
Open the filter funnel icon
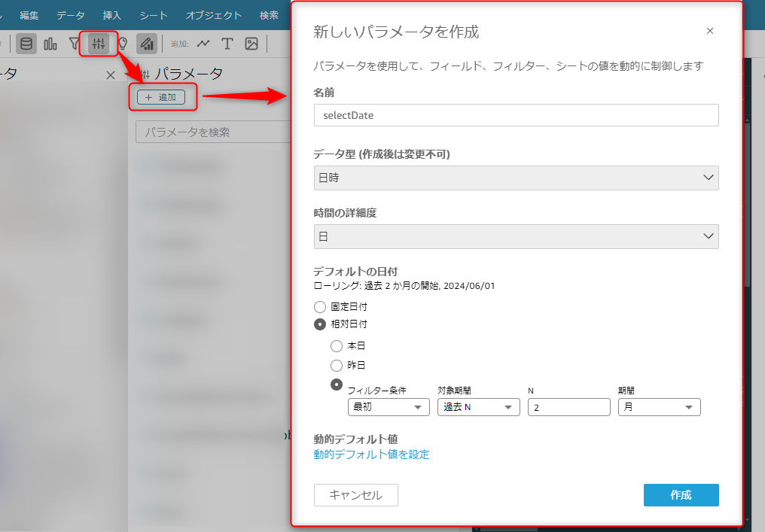pos(74,44)
